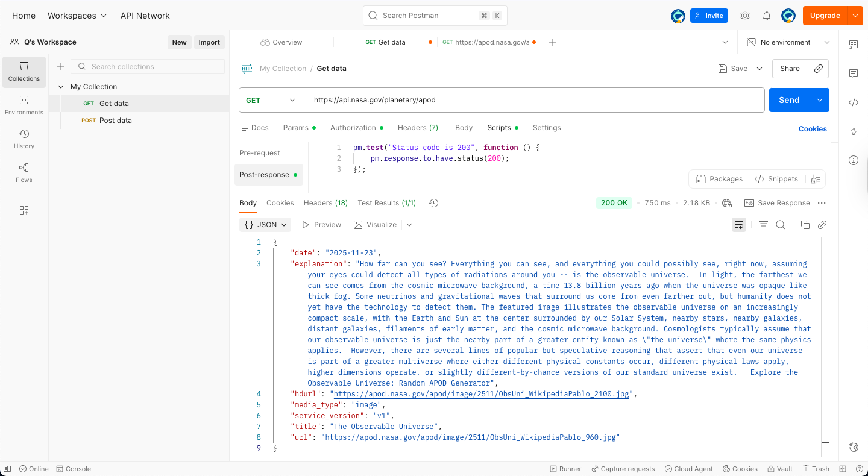Viewport: 868px width, 476px height.
Task: Open the comments icon in right sidebar
Action: (854, 74)
